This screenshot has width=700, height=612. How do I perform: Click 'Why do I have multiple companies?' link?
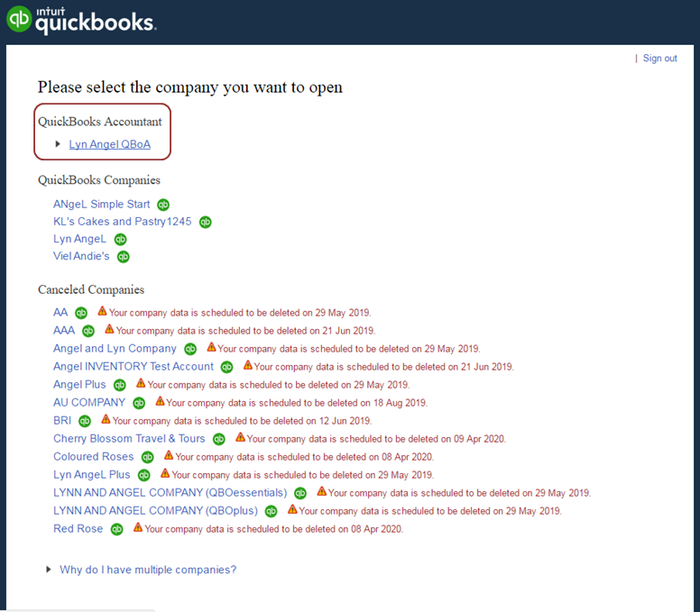[148, 570]
